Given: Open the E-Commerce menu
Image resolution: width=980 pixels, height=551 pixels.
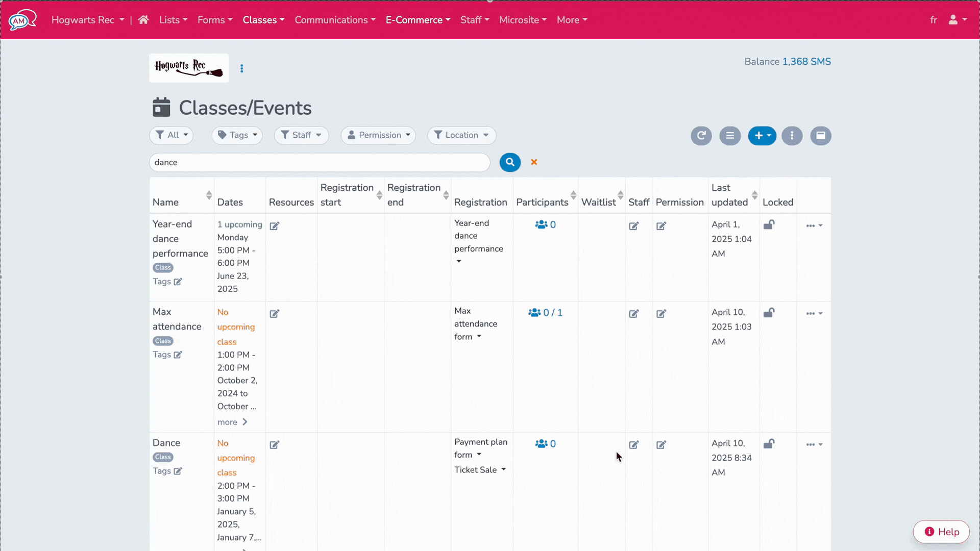Looking at the screenshot, I should point(418,20).
